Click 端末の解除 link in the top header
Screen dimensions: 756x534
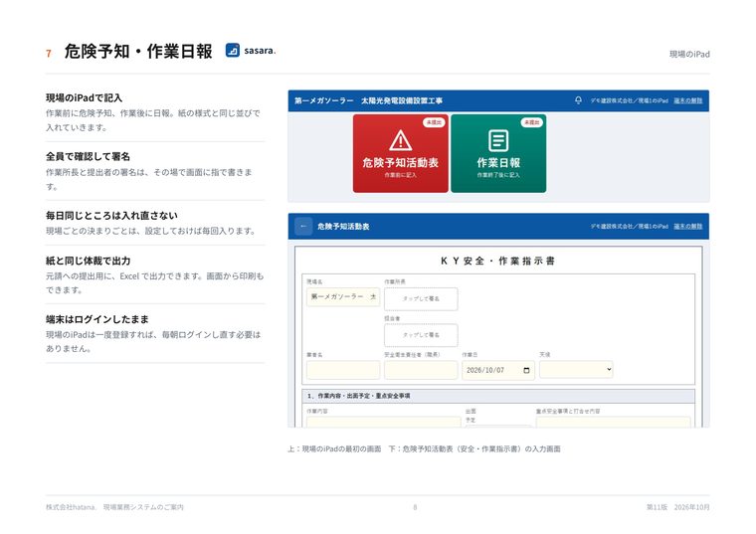coord(687,100)
